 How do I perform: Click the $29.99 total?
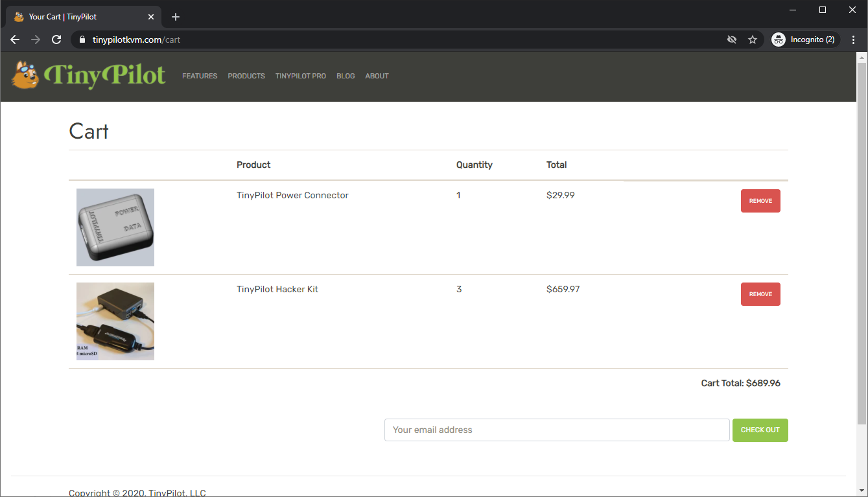[561, 195]
